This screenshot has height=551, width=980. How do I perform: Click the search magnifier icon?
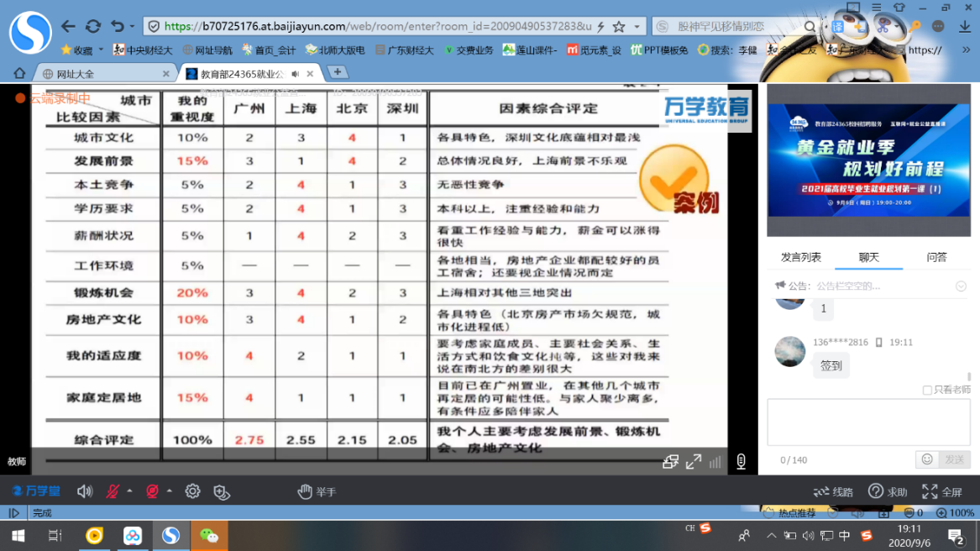[810, 26]
